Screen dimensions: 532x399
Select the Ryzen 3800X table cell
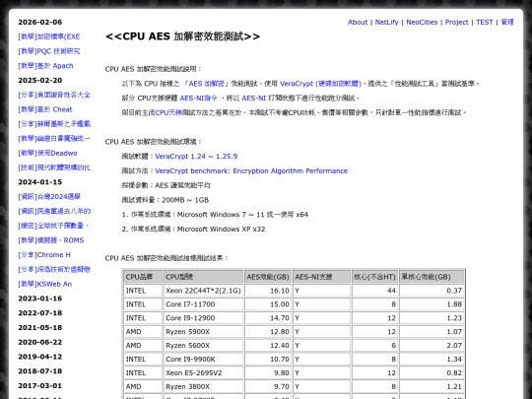[203, 386]
